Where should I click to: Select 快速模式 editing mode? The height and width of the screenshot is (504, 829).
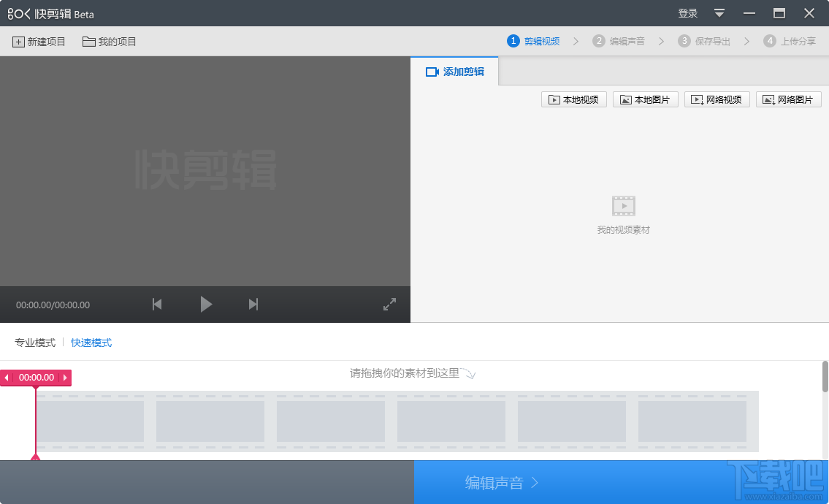[x=91, y=342]
